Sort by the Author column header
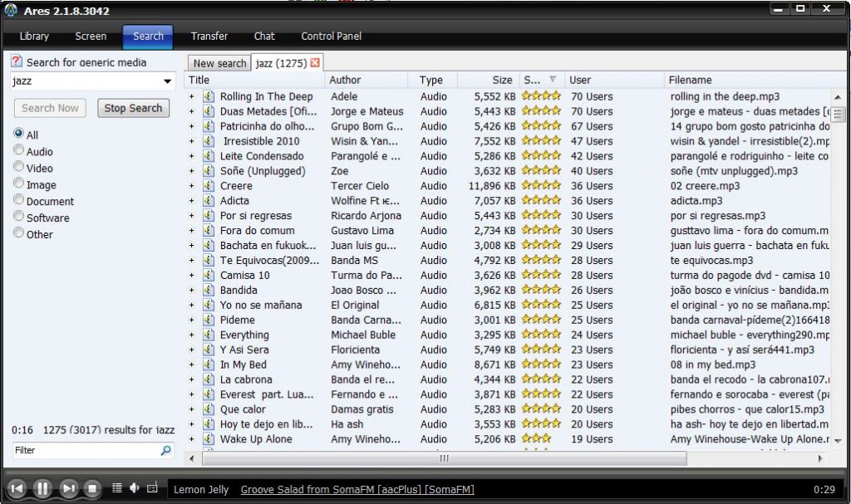 [x=366, y=80]
